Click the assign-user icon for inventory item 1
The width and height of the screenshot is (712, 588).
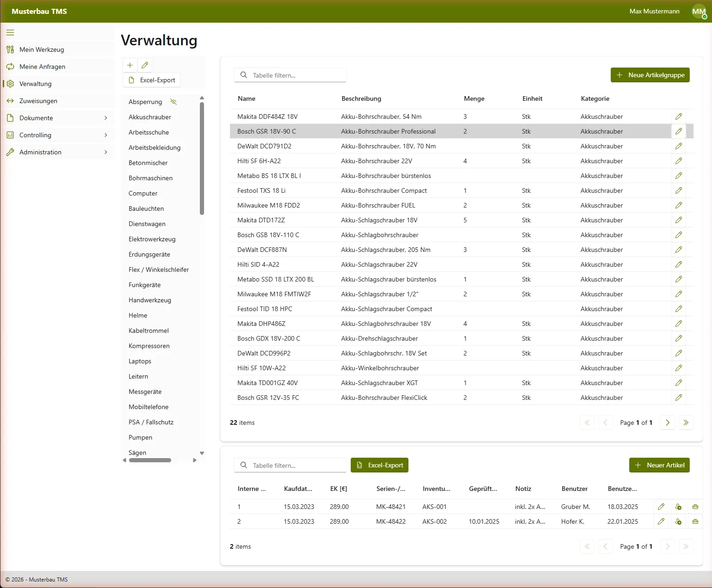click(x=678, y=507)
